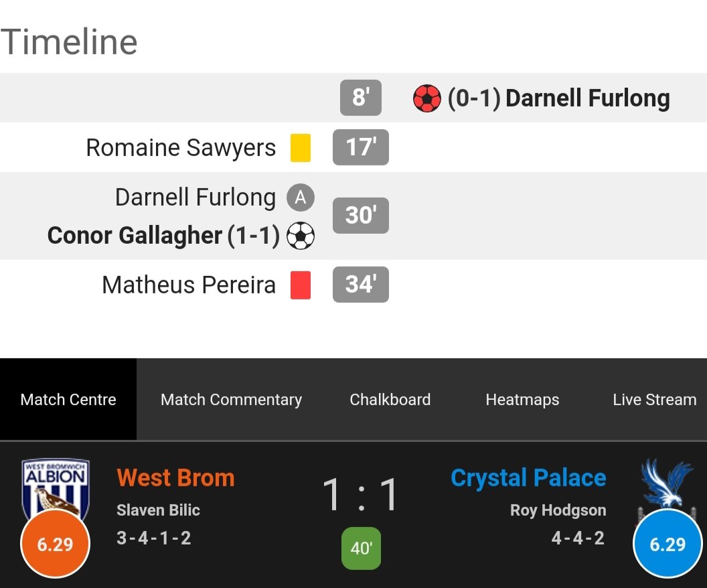Open the Heatmaps tab
The image size is (707, 588).
(522, 399)
